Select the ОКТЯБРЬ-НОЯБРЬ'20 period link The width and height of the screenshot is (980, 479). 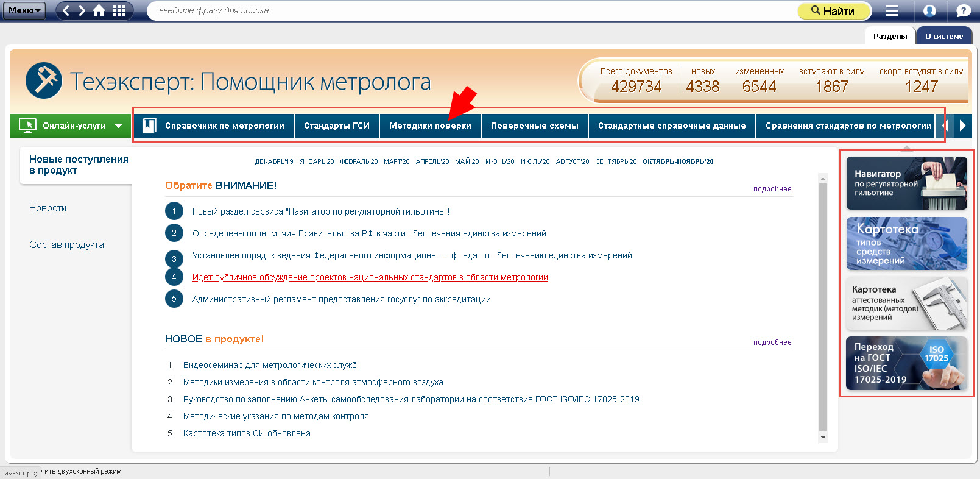(678, 161)
